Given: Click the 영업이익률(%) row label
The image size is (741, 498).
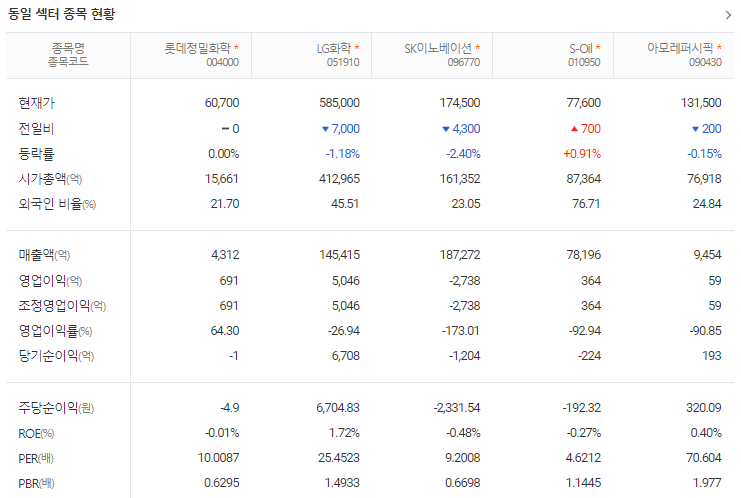Looking at the screenshot, I should tap(55, 331).
